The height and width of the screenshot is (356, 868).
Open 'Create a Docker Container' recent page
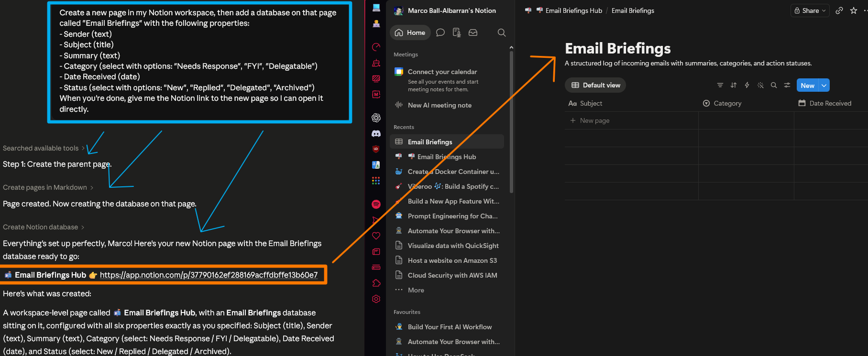pyautogui.click(x=447, y=172)
